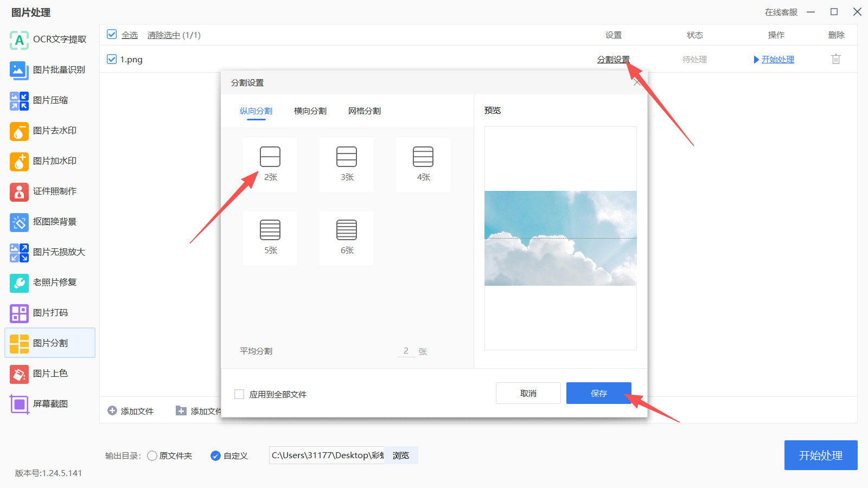The image size is (868, 488).
Task: Open 分割设置 link for 1.png
Action: pyautogui.click(x=614, y=59)
